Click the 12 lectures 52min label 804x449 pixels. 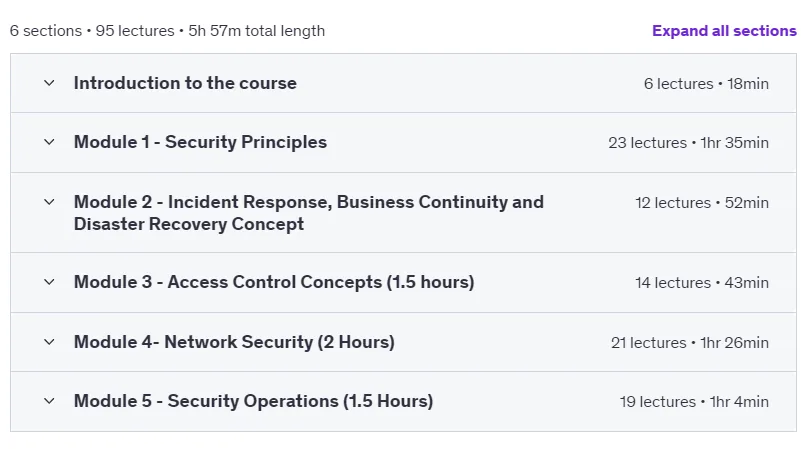(x=702, y=202)
